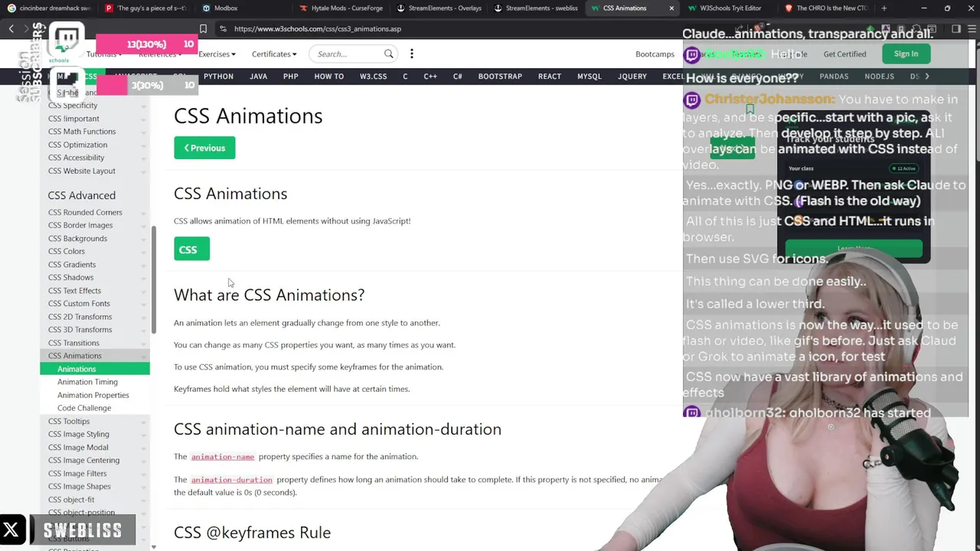Screen dimensions: 980x551
Task: Open the browser sidebar panel icon
Action: 956,28
